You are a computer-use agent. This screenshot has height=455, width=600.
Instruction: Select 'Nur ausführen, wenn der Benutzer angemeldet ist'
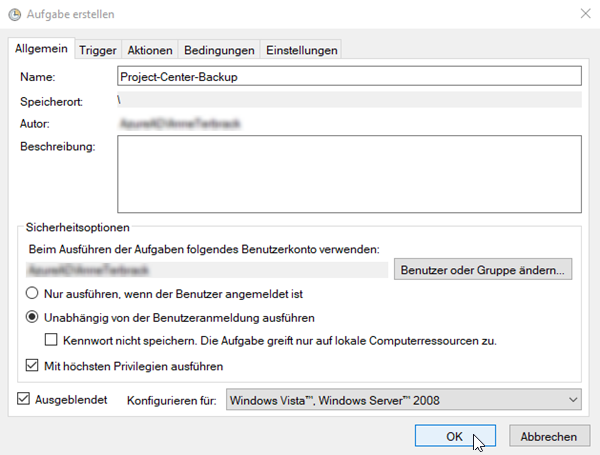[33, 294]
